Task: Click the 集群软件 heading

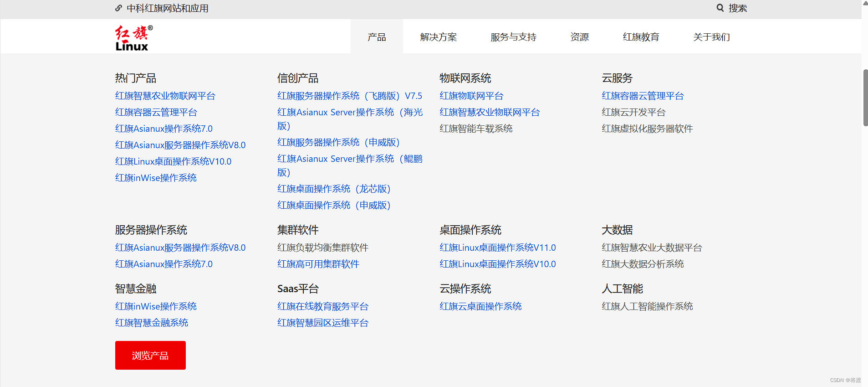Action: (x=298, y=230)
